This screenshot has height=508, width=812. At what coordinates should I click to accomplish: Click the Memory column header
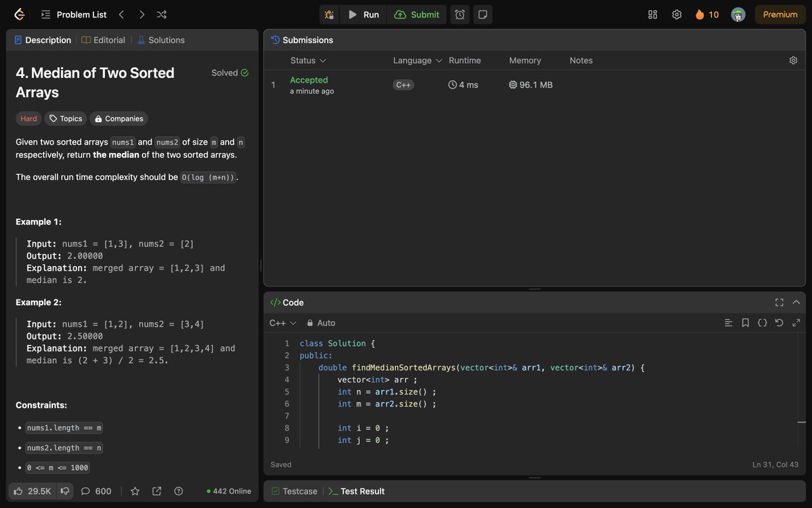tap(525, 60)
